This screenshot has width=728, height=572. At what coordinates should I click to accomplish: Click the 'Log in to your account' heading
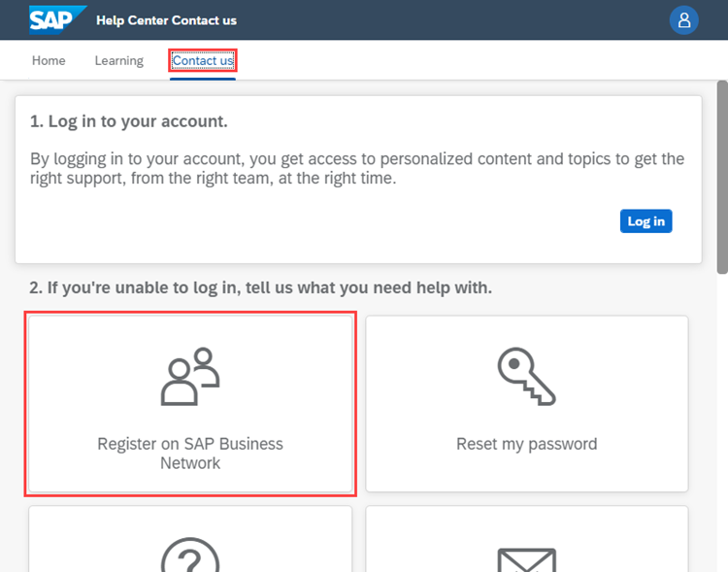coord(128,121)
